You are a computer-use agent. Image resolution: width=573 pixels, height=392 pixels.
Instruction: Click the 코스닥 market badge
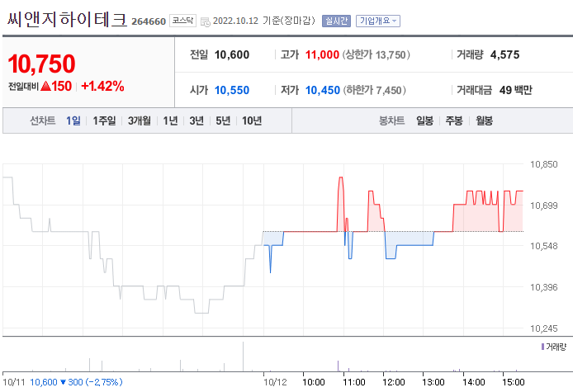(x=182, y=21)
